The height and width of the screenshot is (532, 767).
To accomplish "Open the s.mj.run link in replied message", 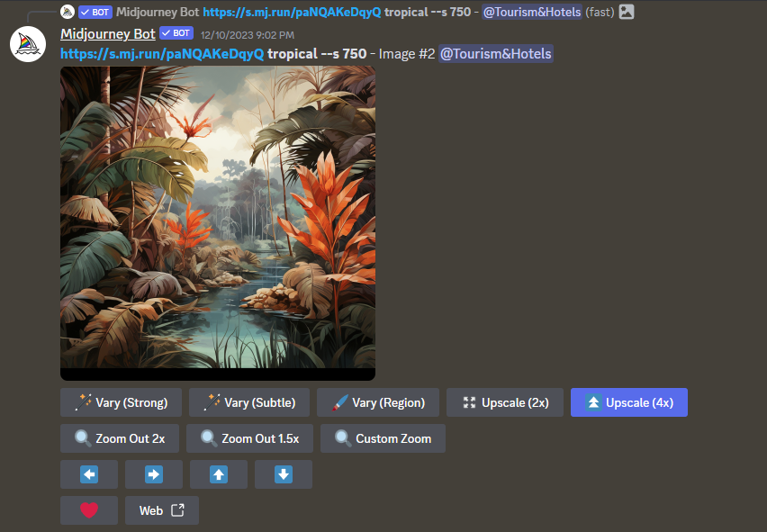I will click(x=292, y=12).
